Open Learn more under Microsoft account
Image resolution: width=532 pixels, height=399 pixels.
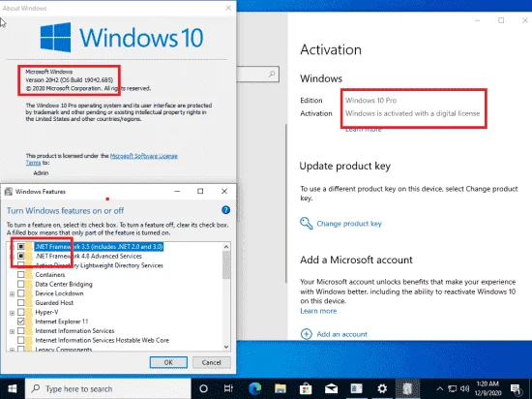(x=318, y=311)
